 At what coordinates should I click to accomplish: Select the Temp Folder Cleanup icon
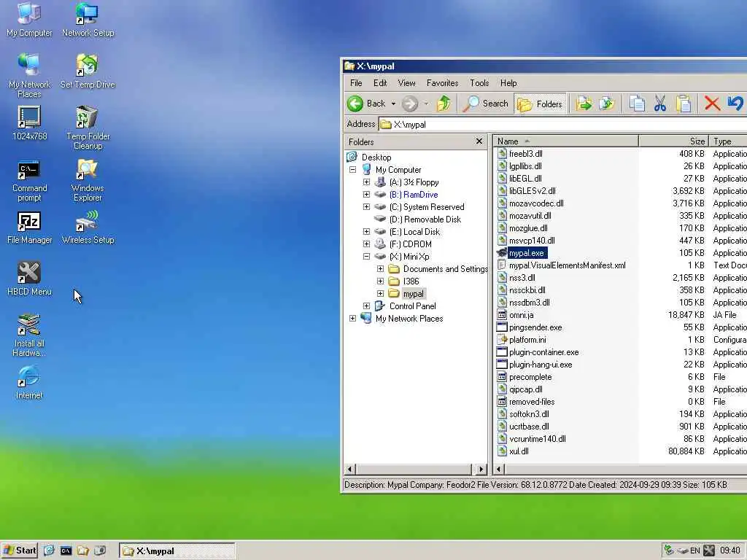point(88,128)
